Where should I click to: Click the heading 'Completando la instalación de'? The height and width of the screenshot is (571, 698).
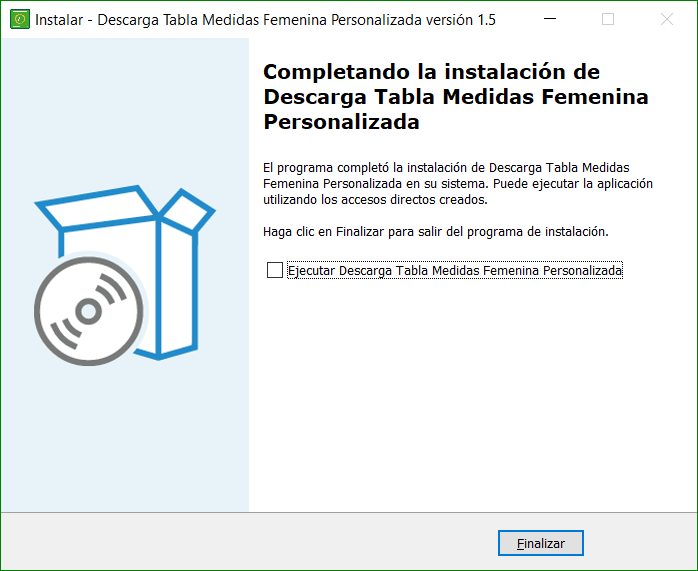431,72
